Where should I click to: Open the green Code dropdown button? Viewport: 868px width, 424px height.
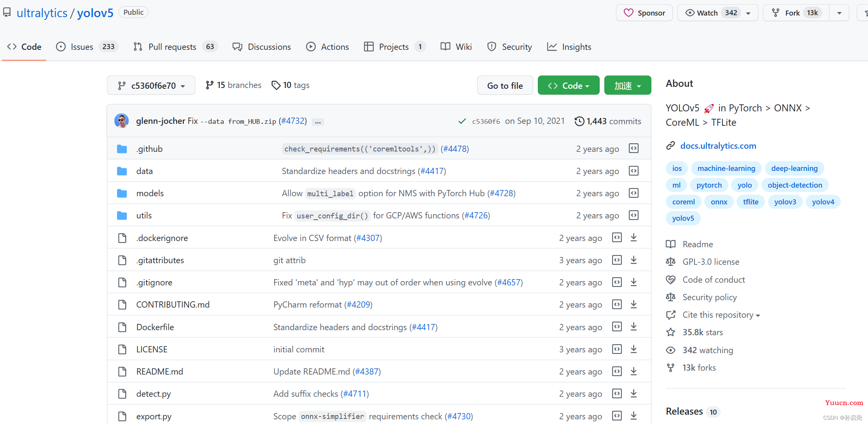(569, 85)
